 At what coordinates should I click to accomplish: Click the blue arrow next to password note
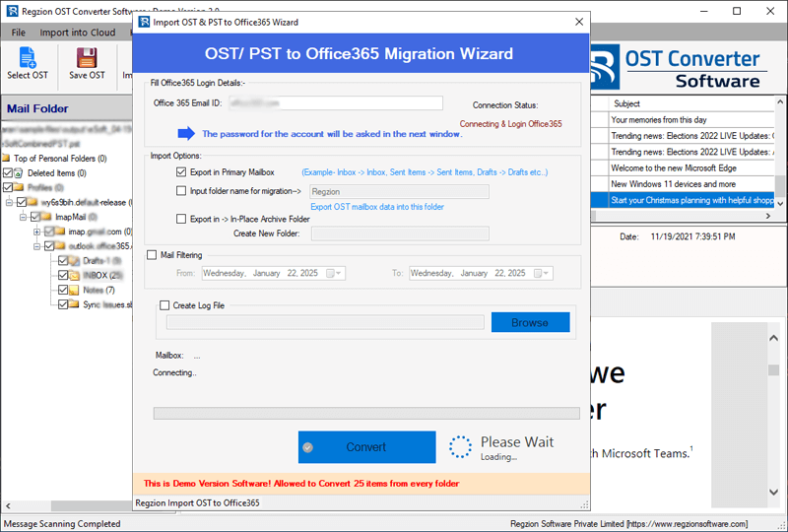tap(186, 133)
